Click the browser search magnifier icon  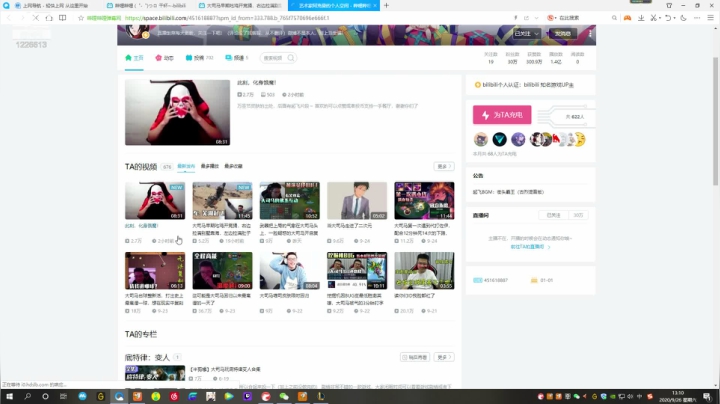(x=614, y=18)
